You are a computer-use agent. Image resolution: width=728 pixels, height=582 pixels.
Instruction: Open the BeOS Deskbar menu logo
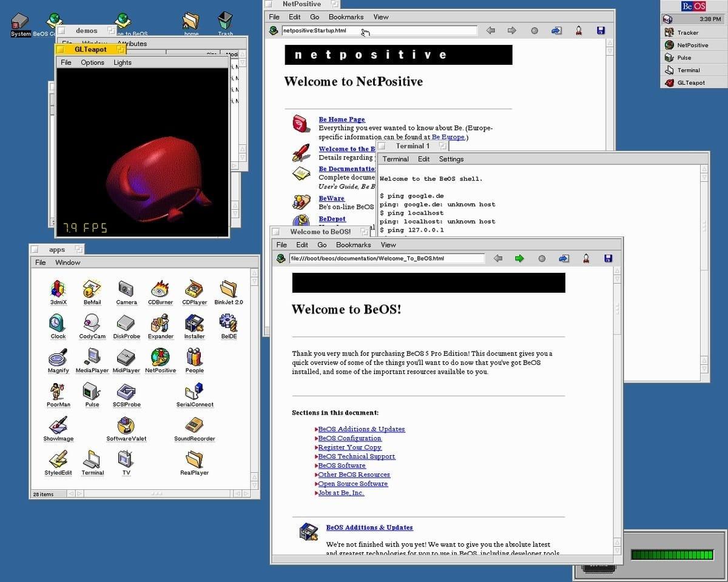tap(693, 6)
